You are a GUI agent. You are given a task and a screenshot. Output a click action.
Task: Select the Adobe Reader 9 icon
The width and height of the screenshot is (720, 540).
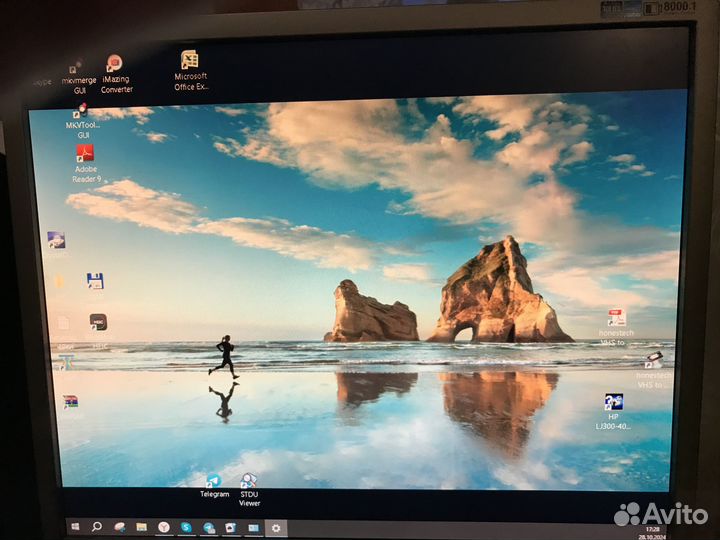[85, 163]
